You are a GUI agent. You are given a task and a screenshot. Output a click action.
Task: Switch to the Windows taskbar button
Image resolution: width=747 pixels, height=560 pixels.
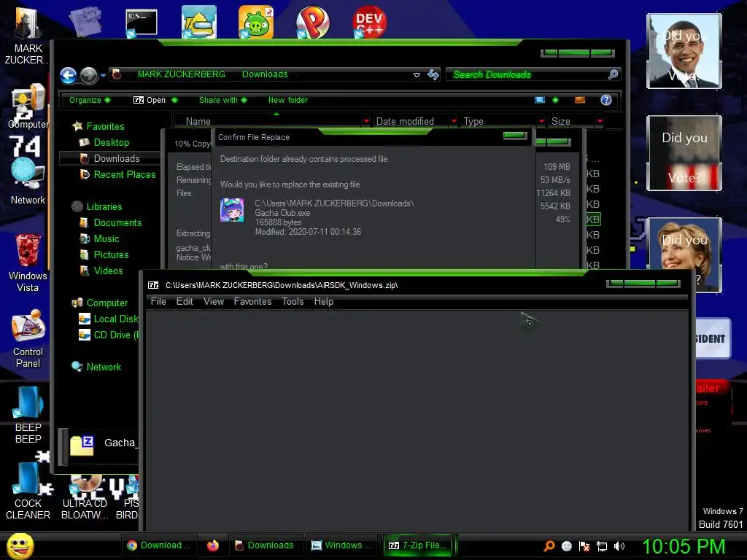[x=341, y=545]
